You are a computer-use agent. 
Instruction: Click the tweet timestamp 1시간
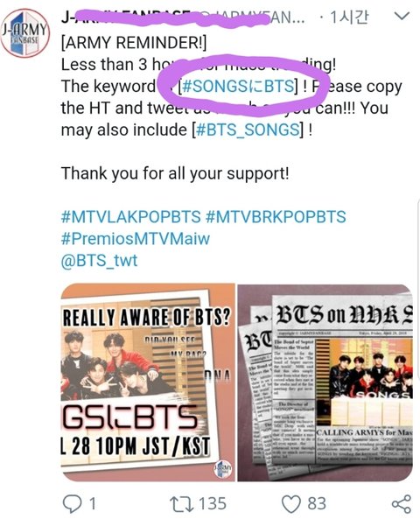(349, 17)
